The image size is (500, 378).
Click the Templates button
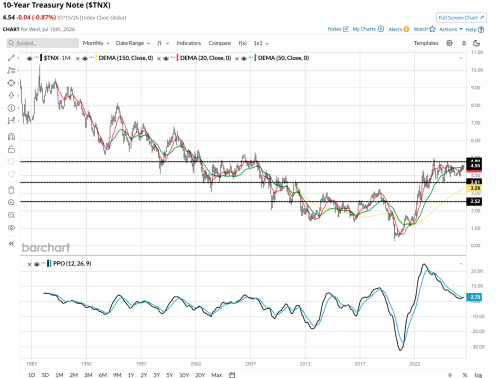[x=426, y=43]
